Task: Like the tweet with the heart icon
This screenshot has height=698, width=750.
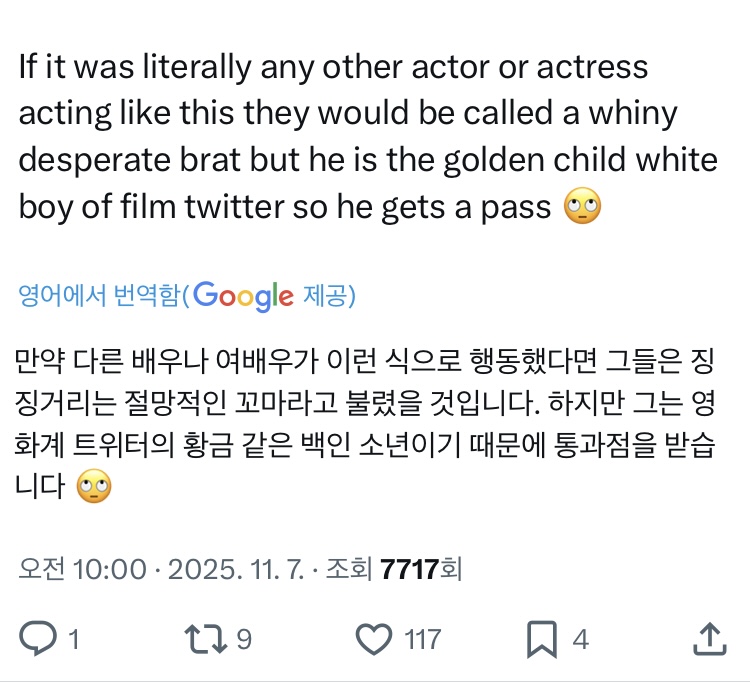Action: coord(375,638)
